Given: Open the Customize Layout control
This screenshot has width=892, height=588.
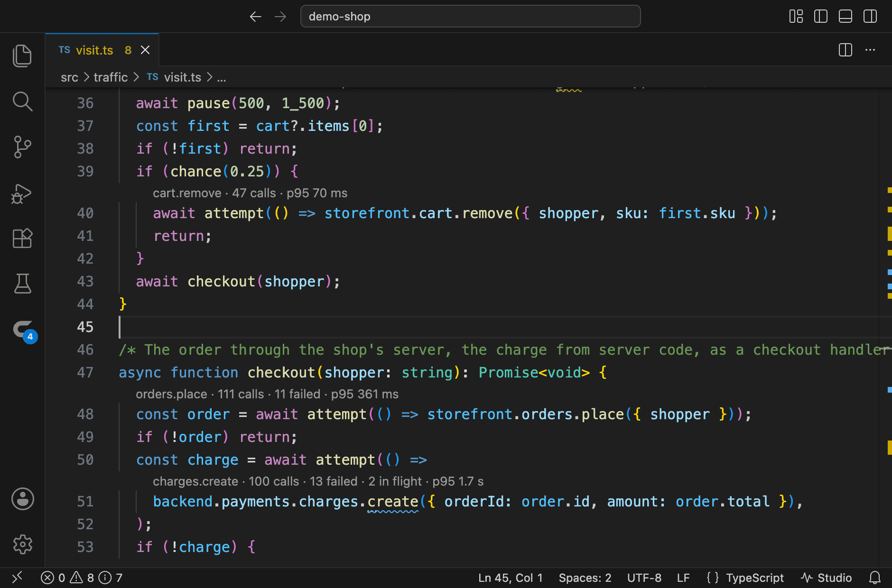Looking at the screenshot, I should [796, 17].
